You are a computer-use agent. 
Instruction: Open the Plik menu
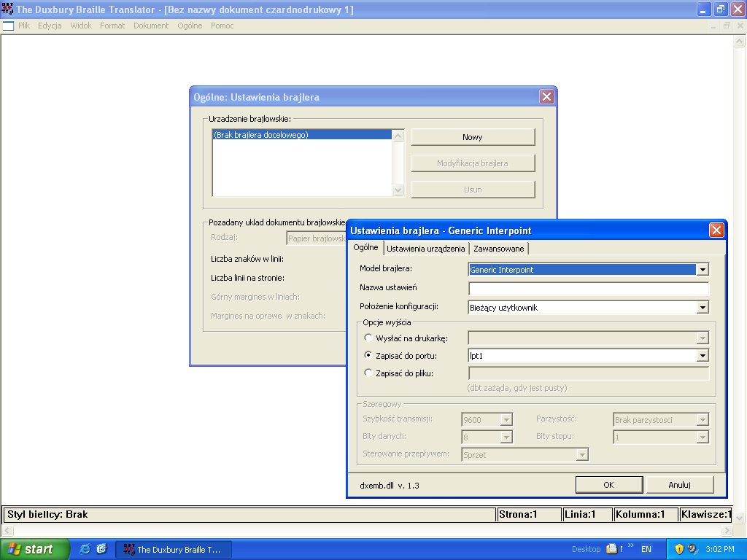pyautogui.click(x=24, y=26)
